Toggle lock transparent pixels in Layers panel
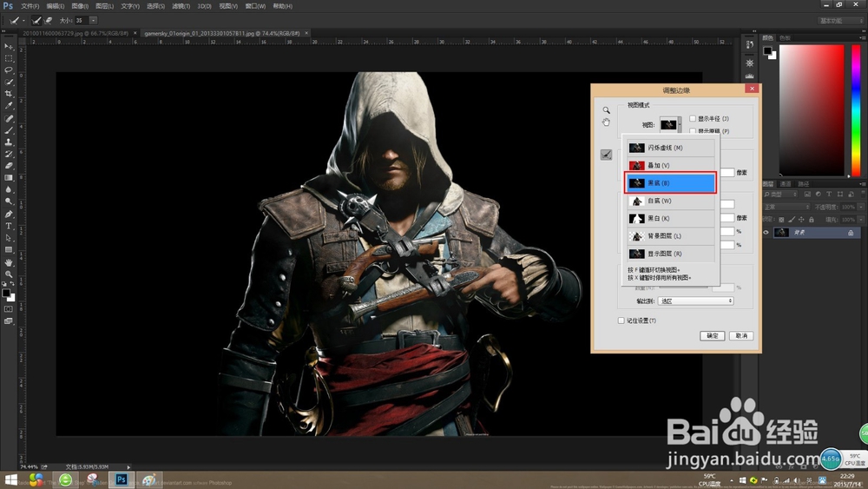This screenshot has width=868, height=489. [x=781, y=220]
